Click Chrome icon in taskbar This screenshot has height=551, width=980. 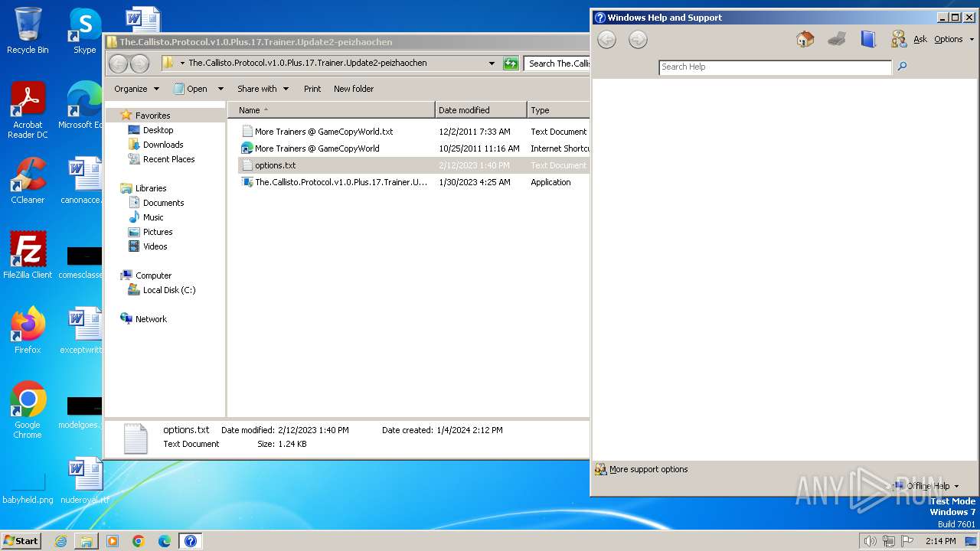(139, 541)
